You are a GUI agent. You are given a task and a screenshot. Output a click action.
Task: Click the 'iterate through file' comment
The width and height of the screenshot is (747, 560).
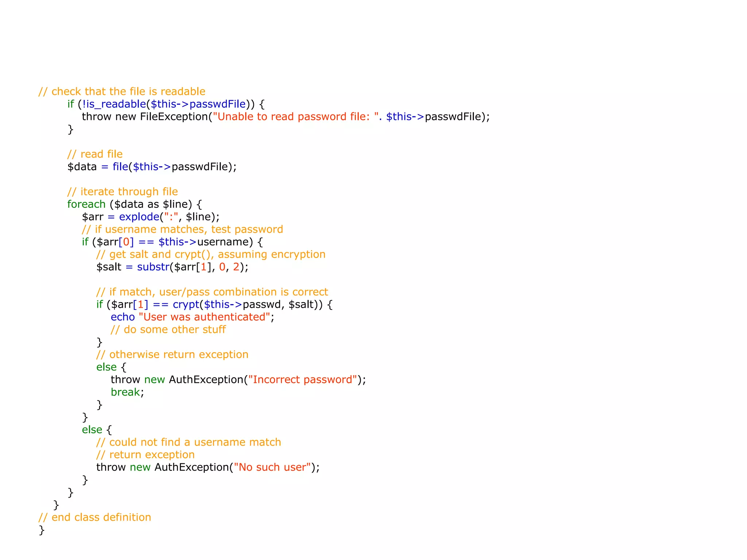123,192
